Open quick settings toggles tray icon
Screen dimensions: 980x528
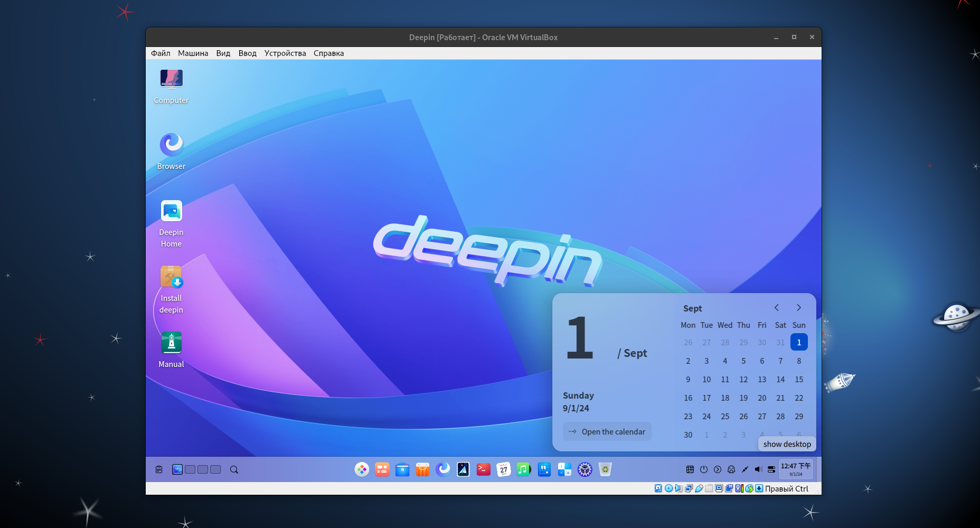[771, 469]
